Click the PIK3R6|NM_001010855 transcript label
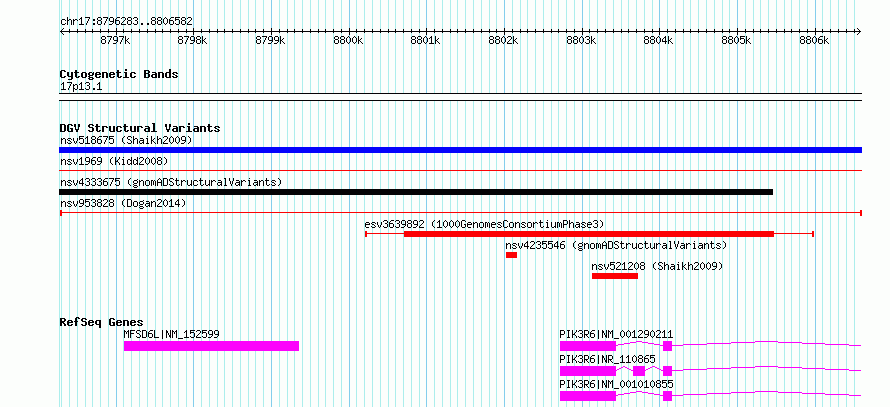Image resolution: width=890 pixels, height=407 pixels. point(616,384)
